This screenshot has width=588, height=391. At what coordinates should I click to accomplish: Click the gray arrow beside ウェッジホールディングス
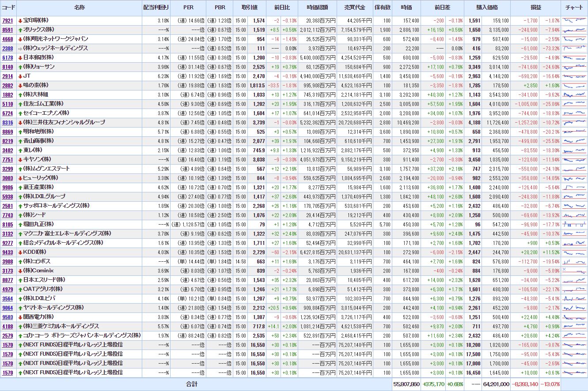[x=20, y=48]
